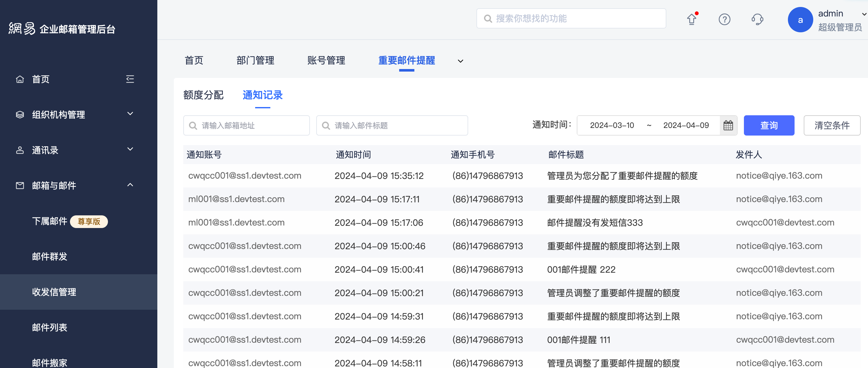The width and height of the screenshot is (868, 368).
Task: Focus the 请输入邮件标题 input field
Action: click(x=392, y=125)
